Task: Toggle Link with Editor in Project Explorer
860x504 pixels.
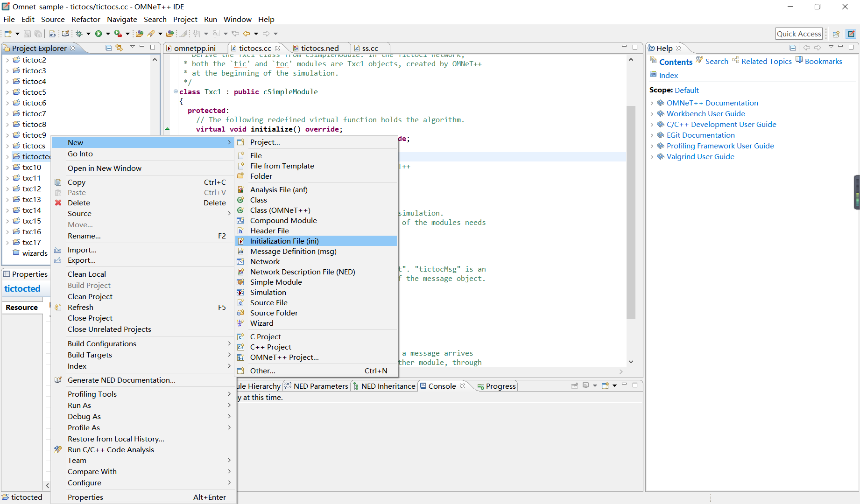Action: pyautogui.click(x=119, y=48)
